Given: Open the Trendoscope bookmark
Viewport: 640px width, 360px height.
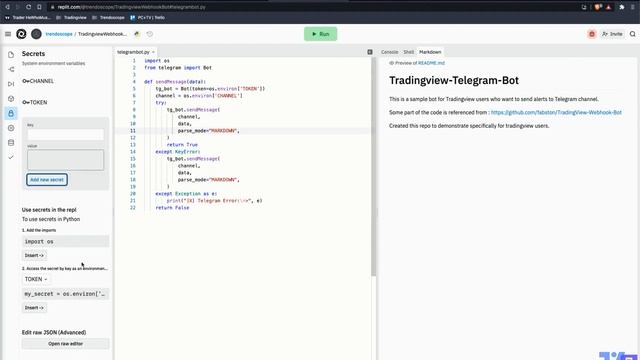Looking at the screenshot, I should click(x=109, y=18).
